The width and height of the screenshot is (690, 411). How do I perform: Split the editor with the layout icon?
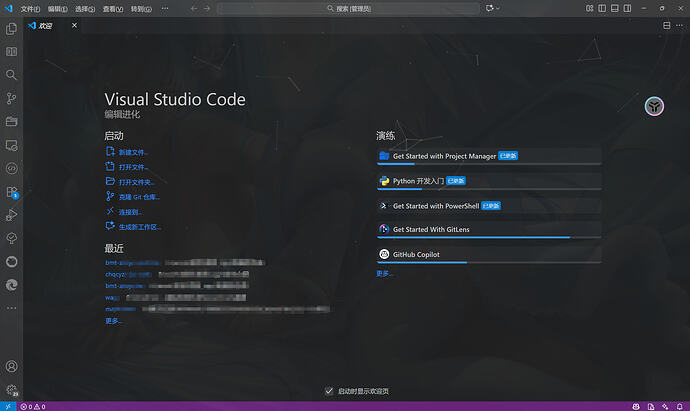click(667, 26)
